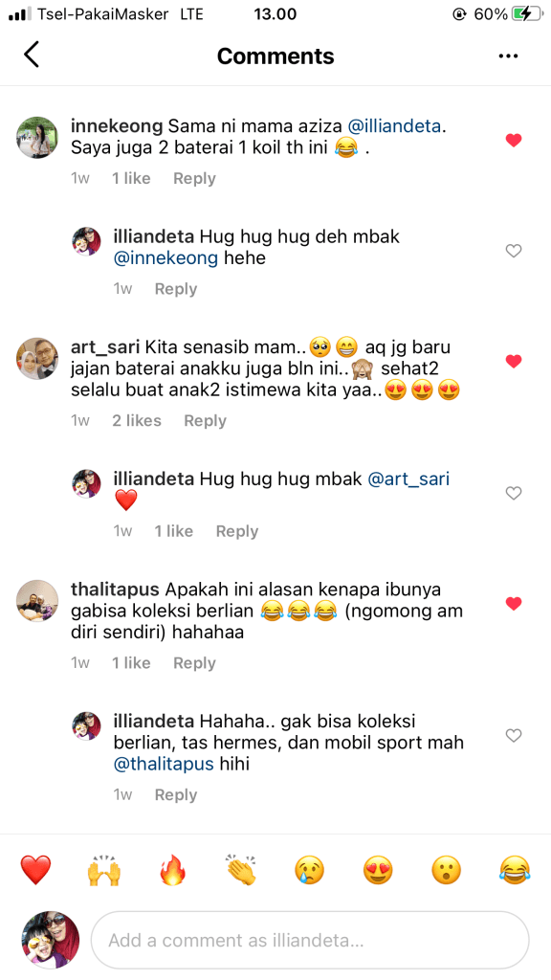Insert the red heart emoji reaction
The image size is (551, 980).
[35, 870]
